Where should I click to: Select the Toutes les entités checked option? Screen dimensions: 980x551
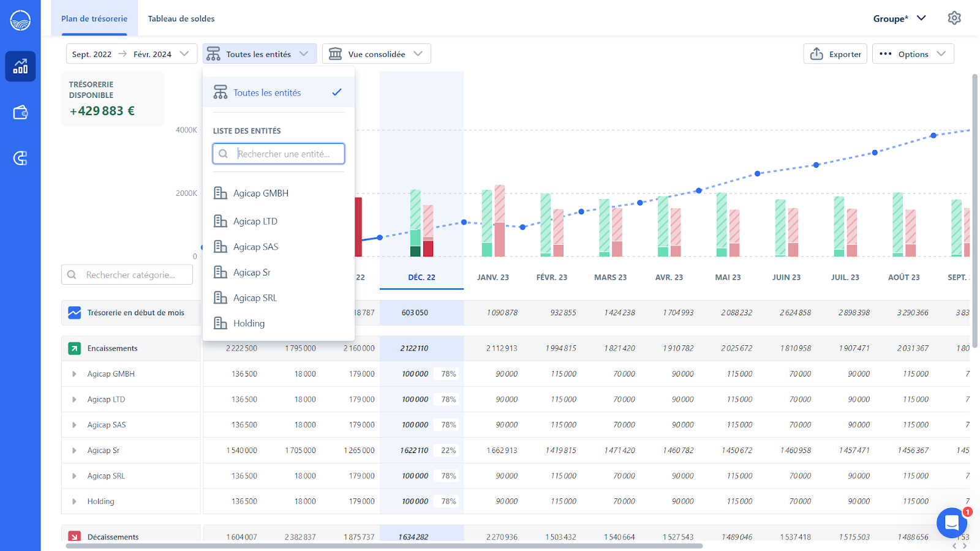(x=279, y=92)
